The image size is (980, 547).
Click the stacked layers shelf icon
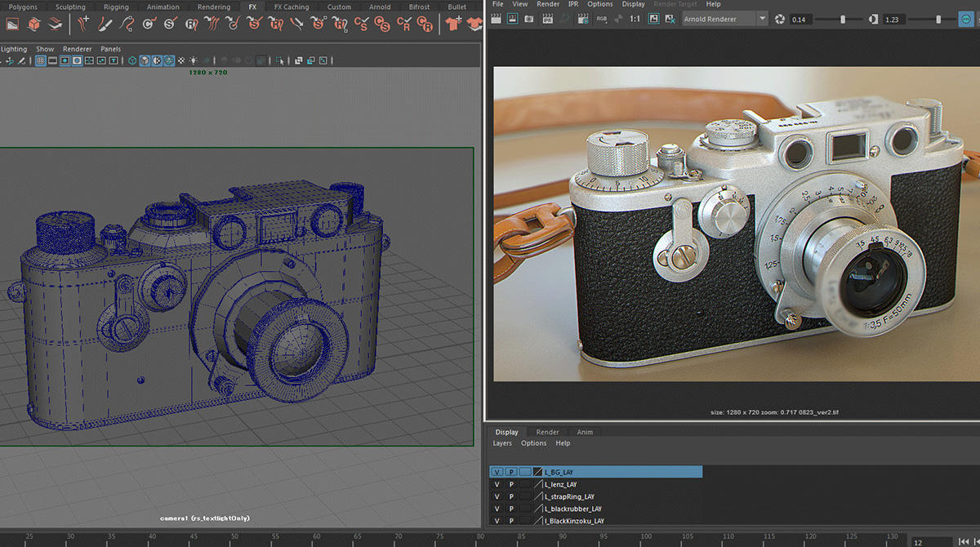coord(55,24)
